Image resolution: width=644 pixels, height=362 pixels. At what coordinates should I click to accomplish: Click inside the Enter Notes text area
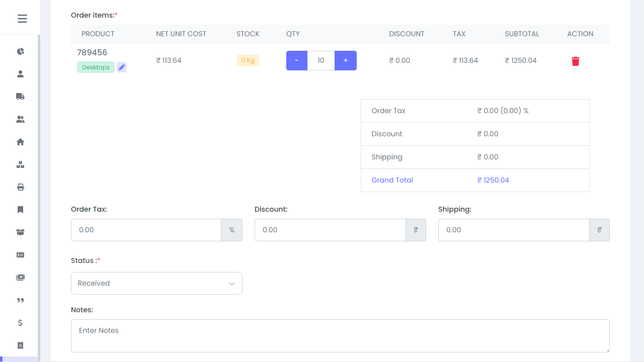(340, 335)
